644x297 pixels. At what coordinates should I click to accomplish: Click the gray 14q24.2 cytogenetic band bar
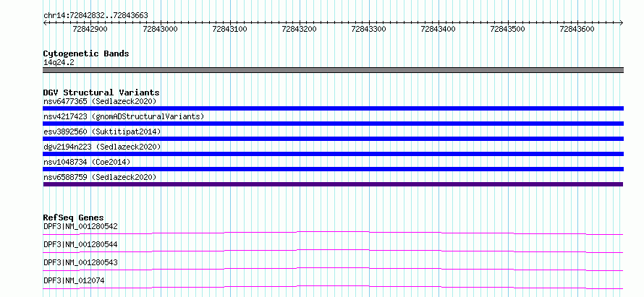tap(333, 70)
